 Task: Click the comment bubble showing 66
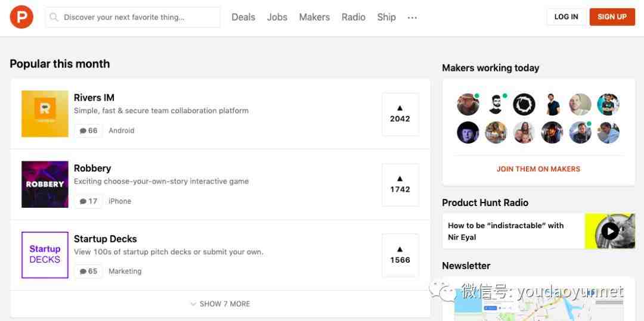[x=88, y=130]
